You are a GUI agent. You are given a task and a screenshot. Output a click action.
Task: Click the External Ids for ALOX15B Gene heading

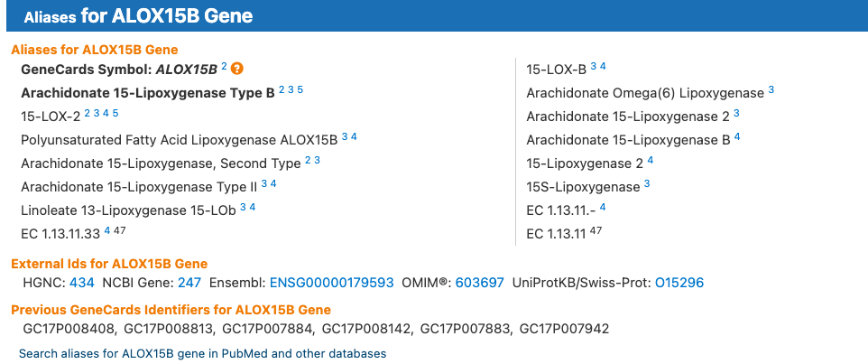pos(109,264)
